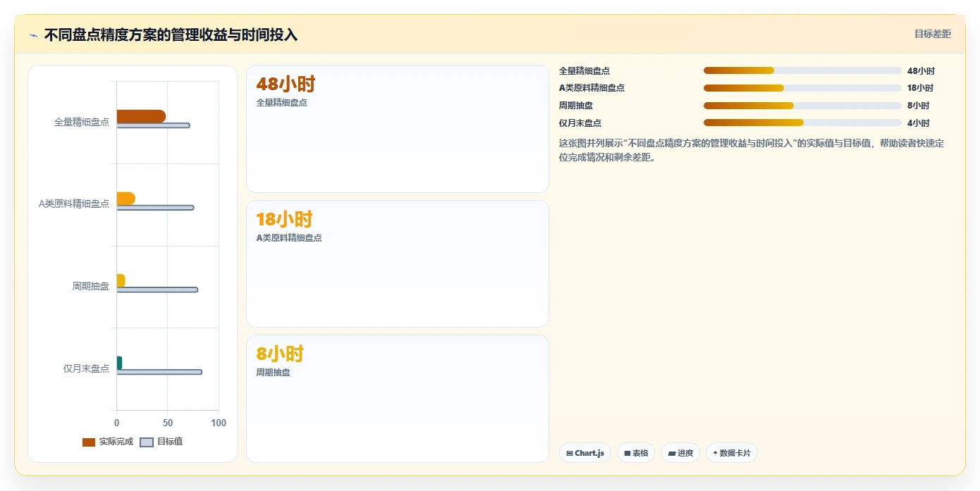The width and height of the screenshot is (980, 491).
Task: Click the 全量精细盘点 label in progress list
Action: click(584, 71)
